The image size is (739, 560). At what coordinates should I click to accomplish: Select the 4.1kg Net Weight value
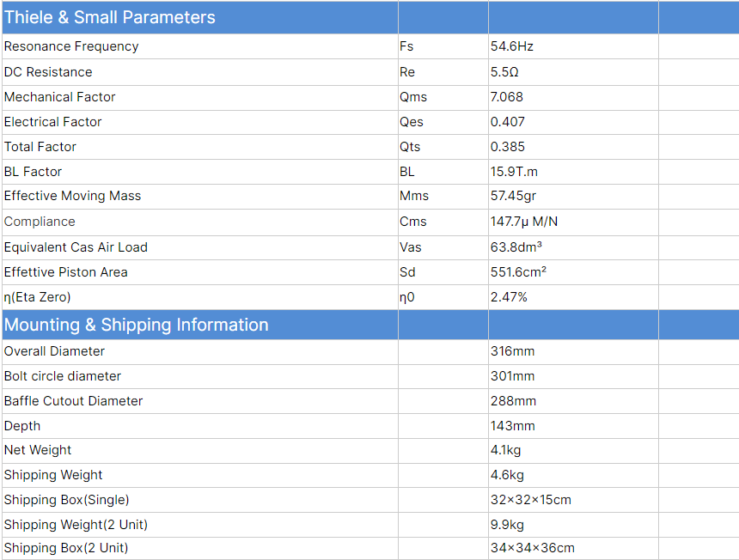(x=506, y=450)
